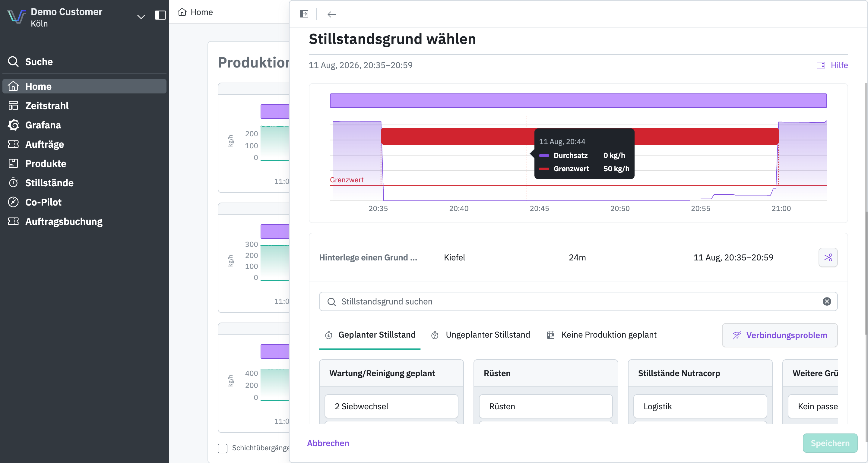Click the purple bar above the chart
Image resolution: width=868 pixels, height=463 pixels.
(x=578, y=101)
